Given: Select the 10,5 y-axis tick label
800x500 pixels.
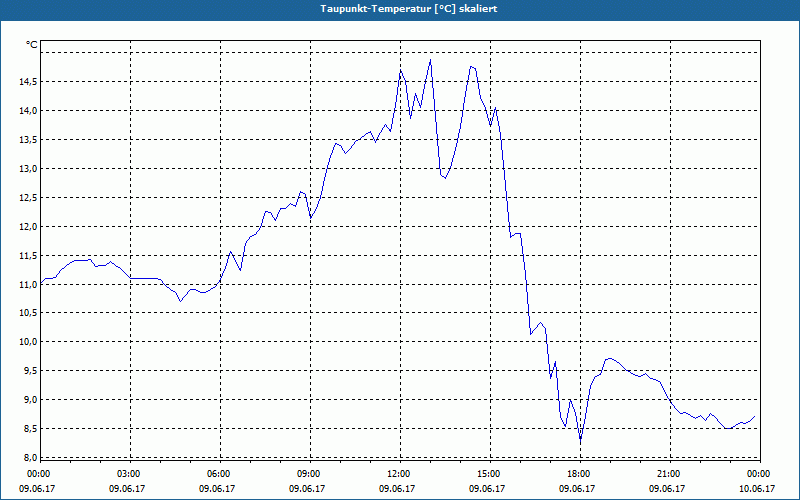Looking at the screenshot, I should (x=29, y=313).
